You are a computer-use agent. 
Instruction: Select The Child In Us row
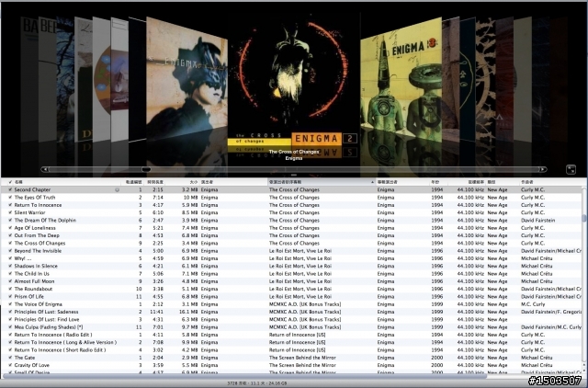(x=291, y=274)
